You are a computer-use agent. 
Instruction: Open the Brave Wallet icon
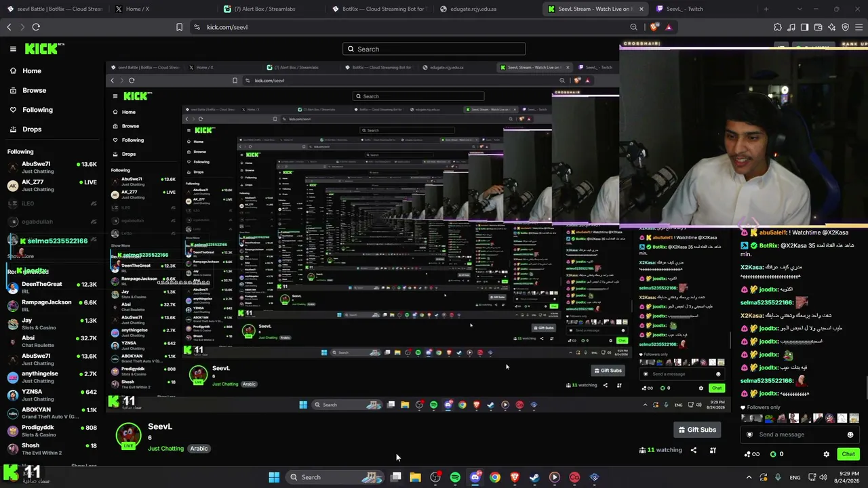click(x=818, y=27)
